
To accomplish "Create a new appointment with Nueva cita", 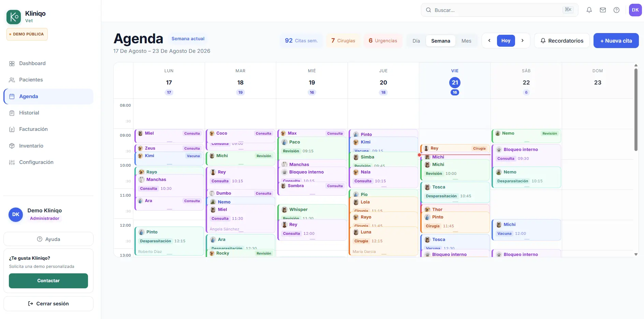I will 616,41.
